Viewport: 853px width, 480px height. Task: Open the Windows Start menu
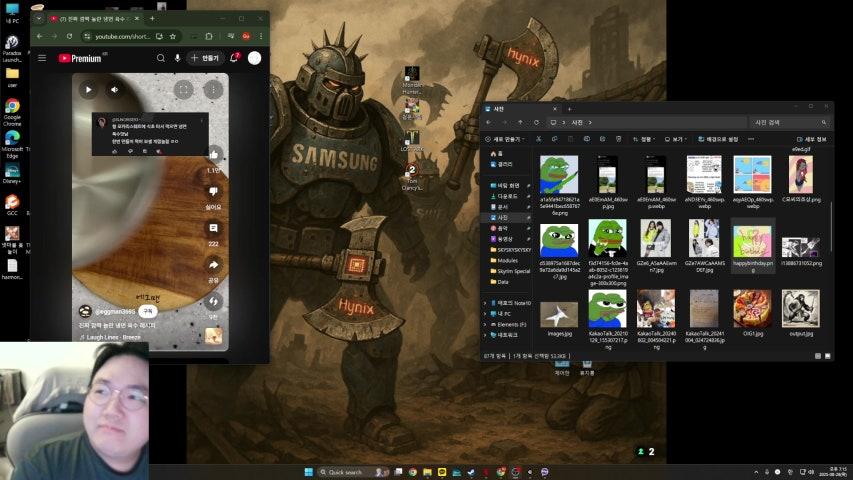[x=308, y=472]
